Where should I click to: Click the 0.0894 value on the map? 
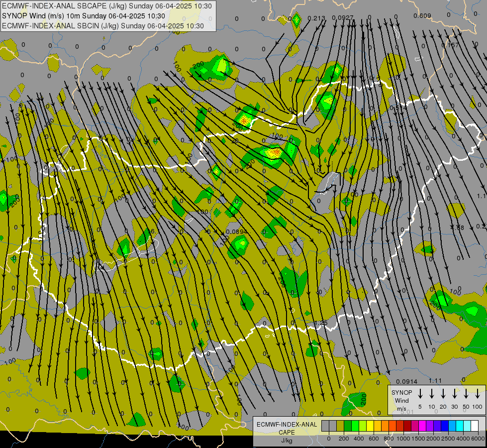click(x=236, y=231)
